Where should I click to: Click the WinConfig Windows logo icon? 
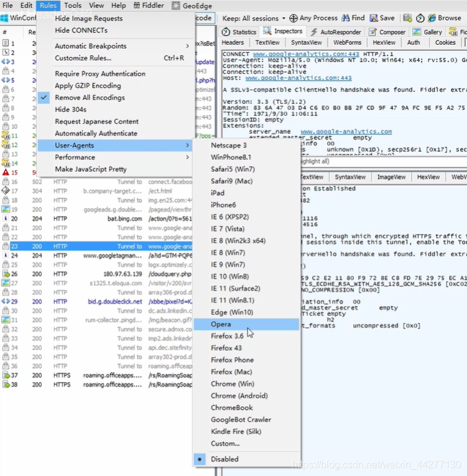click(4, 18)
